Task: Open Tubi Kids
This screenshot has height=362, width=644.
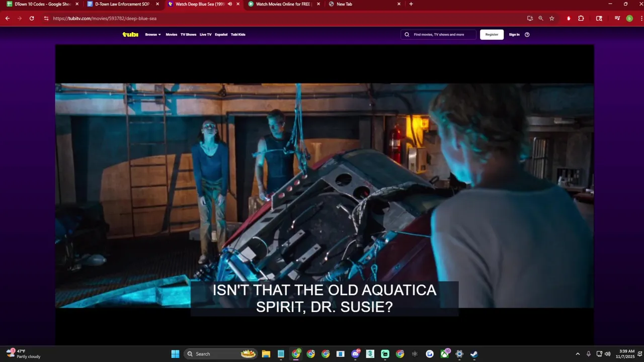Action: tap(238, 35)
